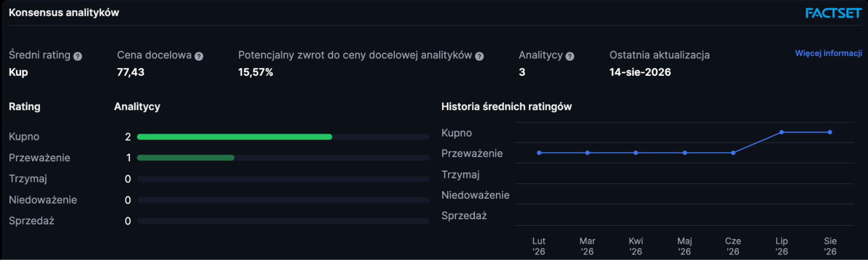The image size is (868, 260).
Task: Click the Mar '26 chart data point
Action: [587, 153]
